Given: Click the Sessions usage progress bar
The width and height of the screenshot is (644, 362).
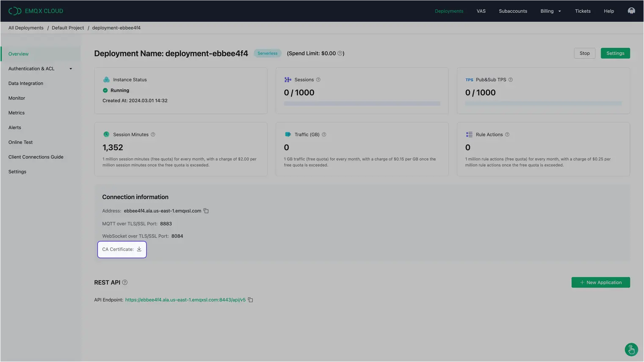Looking at the screenshot, I should (362, 103).
